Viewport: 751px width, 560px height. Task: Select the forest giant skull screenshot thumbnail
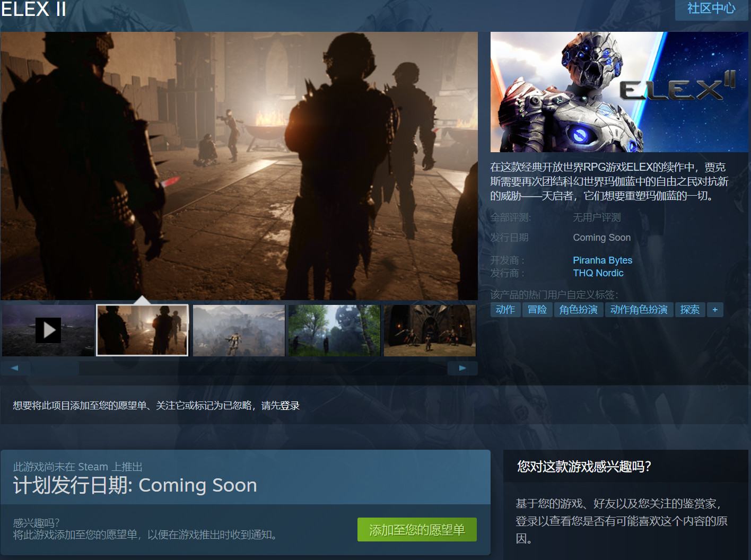(334, 330)
